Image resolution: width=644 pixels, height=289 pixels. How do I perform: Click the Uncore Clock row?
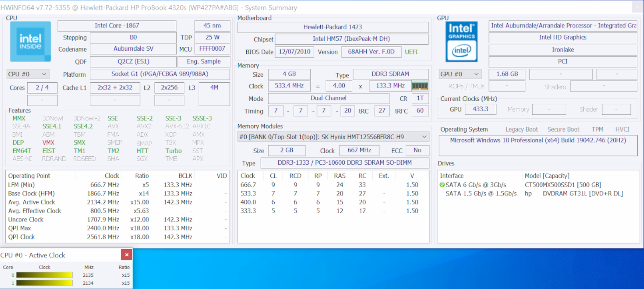(x=118, y=220)
